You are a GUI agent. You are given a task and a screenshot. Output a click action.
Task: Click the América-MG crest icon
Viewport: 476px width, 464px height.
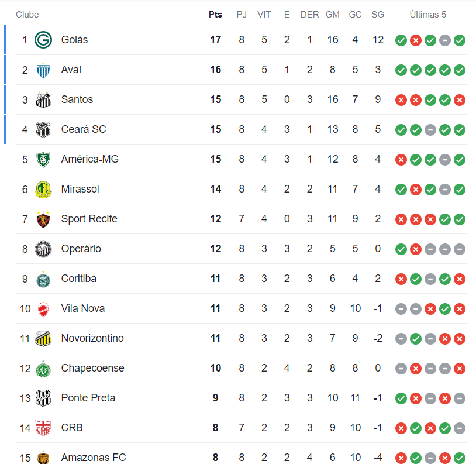point(43,159)
